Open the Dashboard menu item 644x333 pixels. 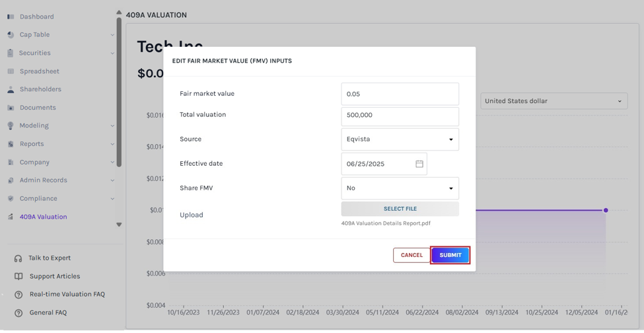[36, 17]
